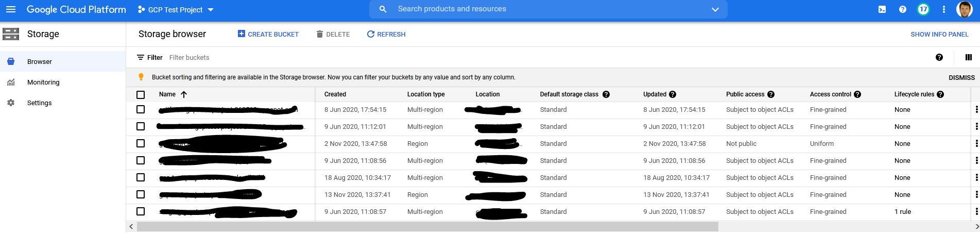Check the bucket created 2 Nov 2020
Image resolution: width=980 pixels, height=233 pixels.
pos(141,143)
